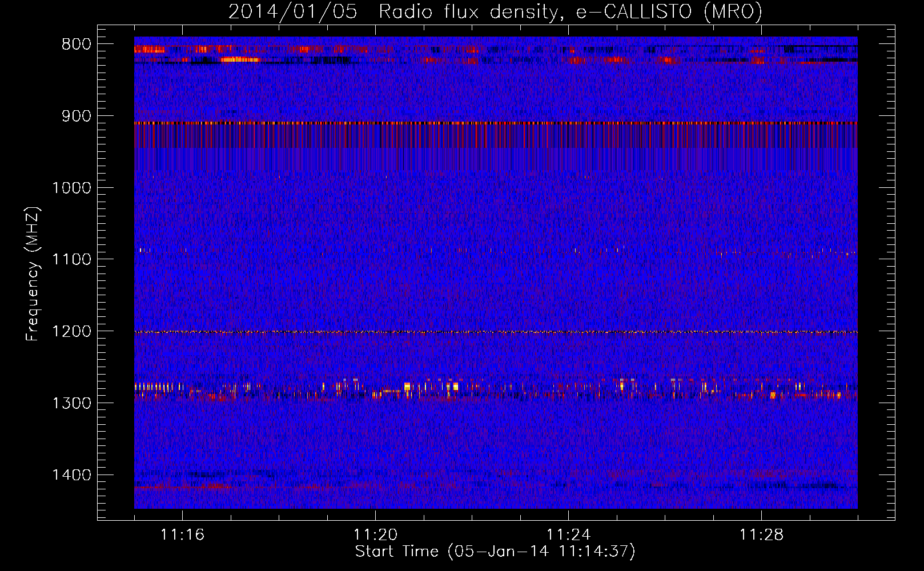Select the 1000 frequency axis label
The height and width of the screenshot is (571, 924).
(71, 188)
